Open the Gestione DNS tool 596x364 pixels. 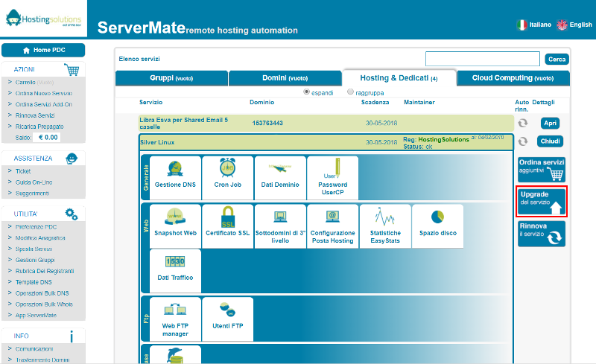point(175,177)
